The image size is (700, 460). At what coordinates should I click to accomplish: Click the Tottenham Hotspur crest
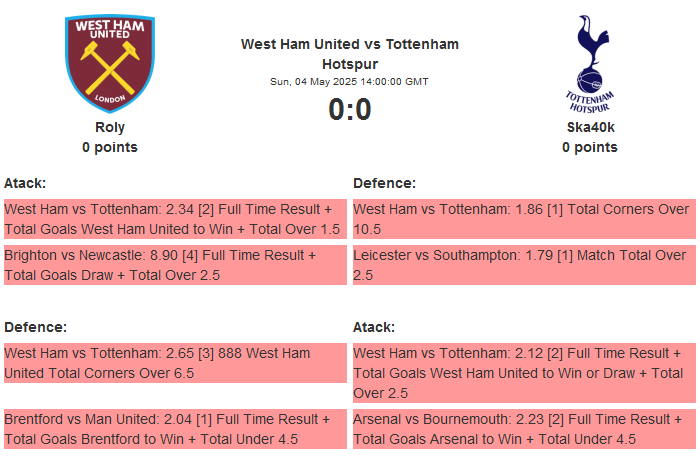pyautogui.click(x=589, y=63)
